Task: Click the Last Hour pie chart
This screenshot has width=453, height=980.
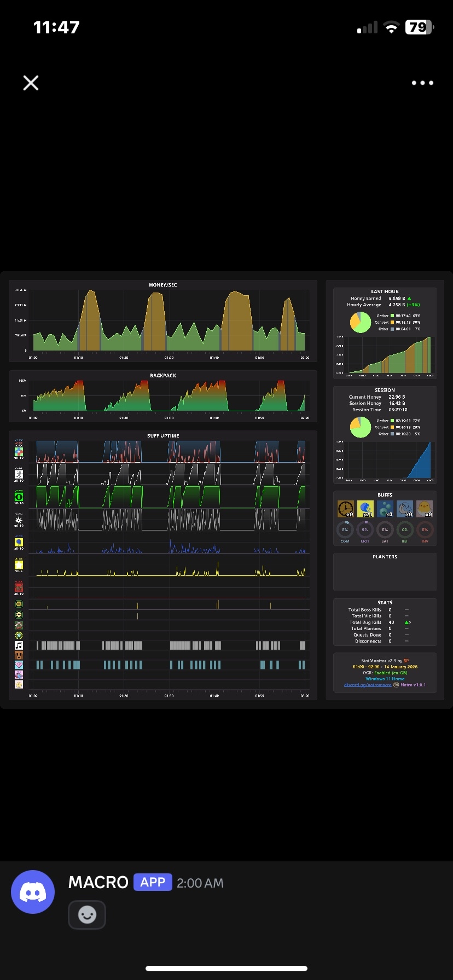Action: pos(361,323)
